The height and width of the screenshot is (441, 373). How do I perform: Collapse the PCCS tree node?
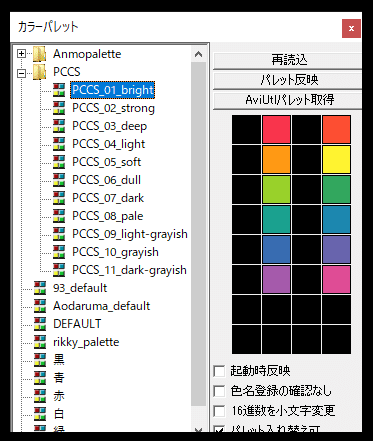pyautogui.click(x=21, y=73)
